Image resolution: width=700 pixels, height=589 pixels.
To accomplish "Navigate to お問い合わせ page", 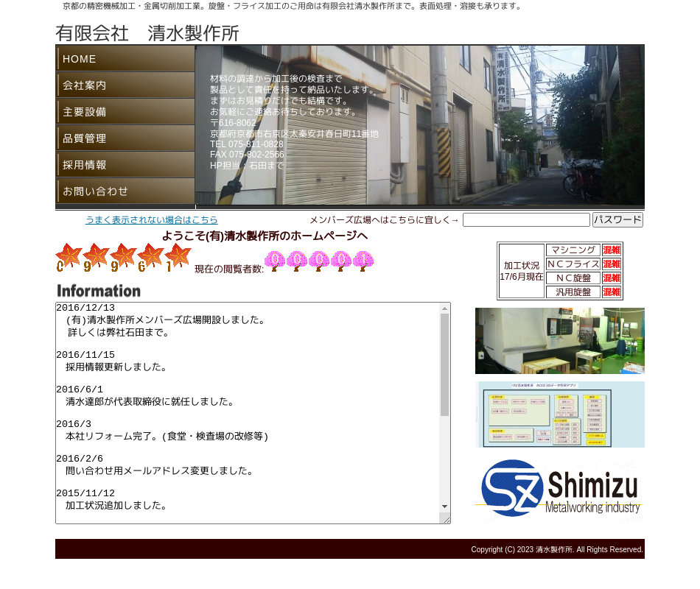I will tap(125, 191).
